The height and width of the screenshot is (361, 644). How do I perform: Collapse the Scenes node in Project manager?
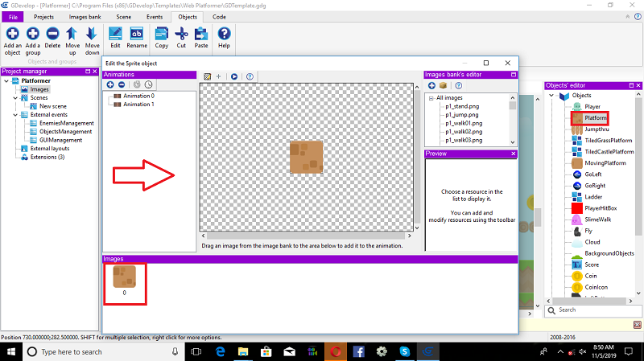tap(15, 97)
